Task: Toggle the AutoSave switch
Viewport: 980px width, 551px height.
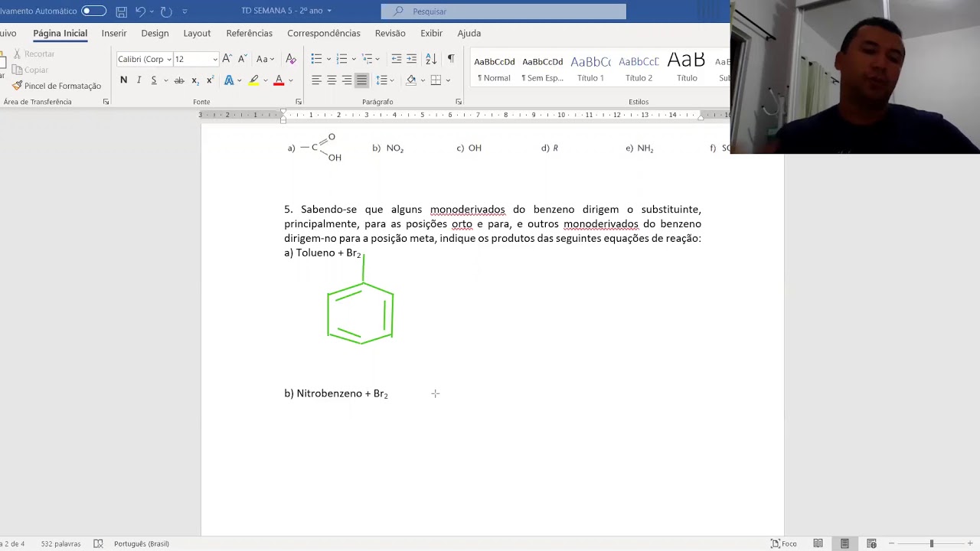Action: coord(93,11)
